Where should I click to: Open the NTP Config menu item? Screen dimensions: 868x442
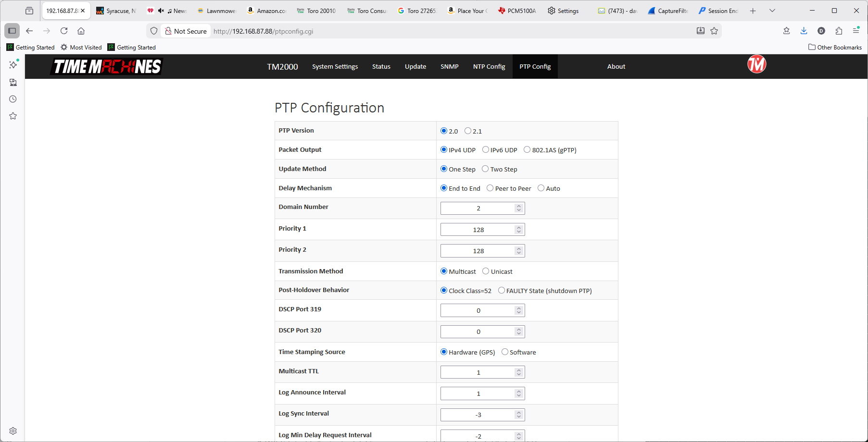tap(489, 67)
